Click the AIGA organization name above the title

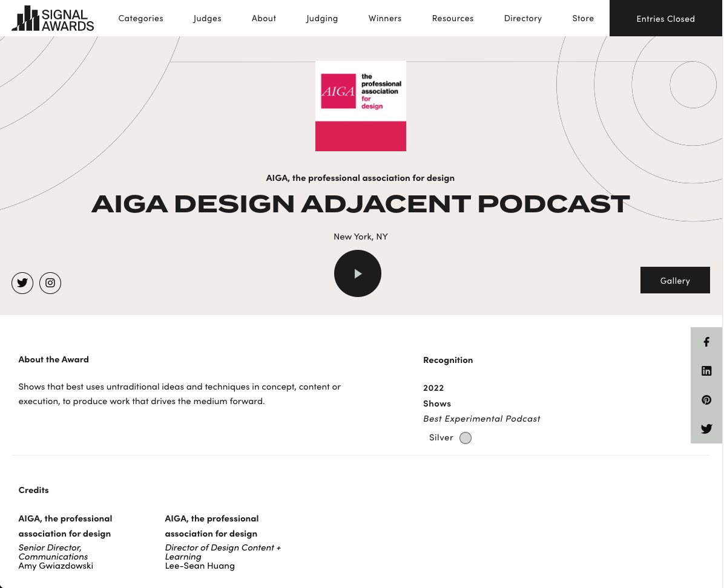point(360,178)
